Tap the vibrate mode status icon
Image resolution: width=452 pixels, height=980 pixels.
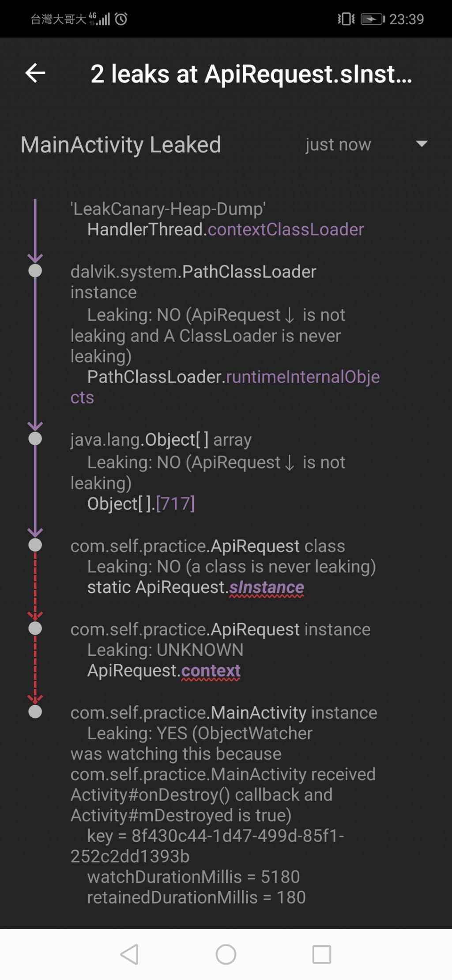pos(346,19)
